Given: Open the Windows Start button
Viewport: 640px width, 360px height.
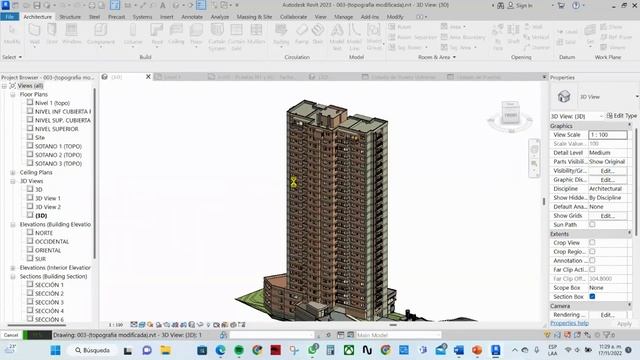Looking at the screenshot, I should point(56,350).
